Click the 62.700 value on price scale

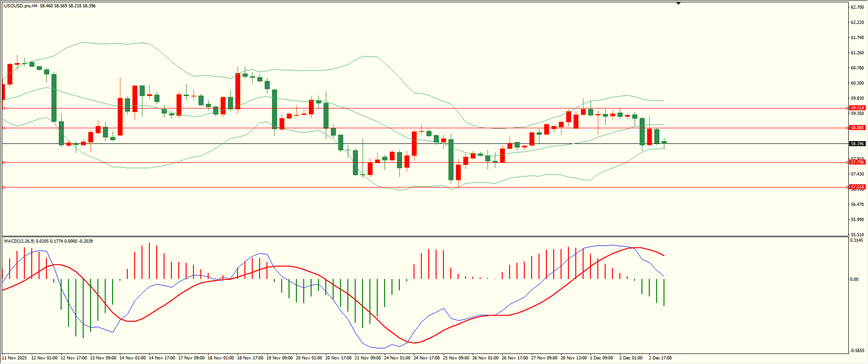coord(857,7)
